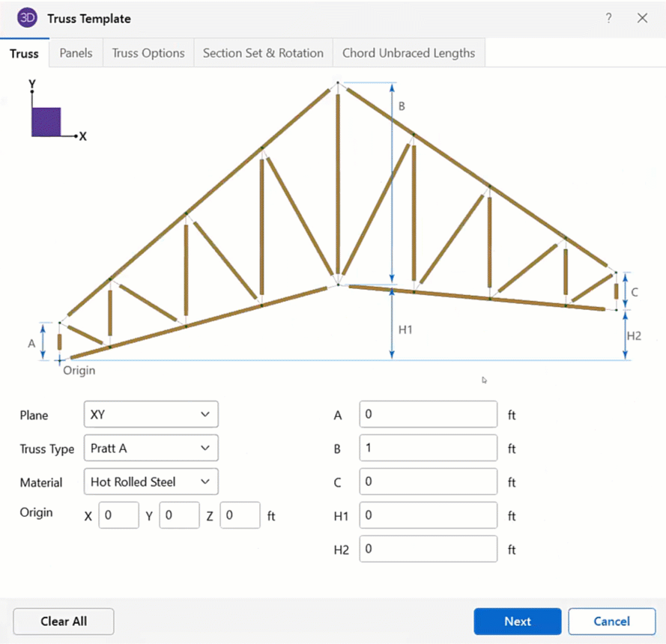Open the Truss Type dropdown showing Pratt A

coord(151,448)
